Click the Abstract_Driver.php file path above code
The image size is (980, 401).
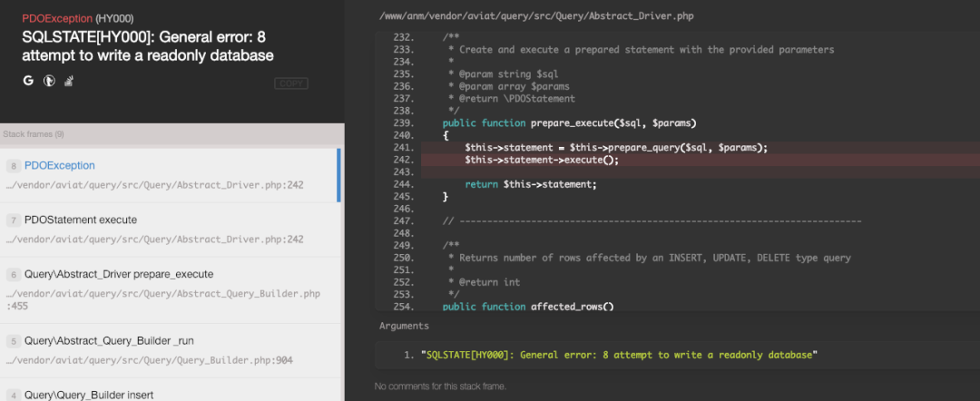pos(536,16)
